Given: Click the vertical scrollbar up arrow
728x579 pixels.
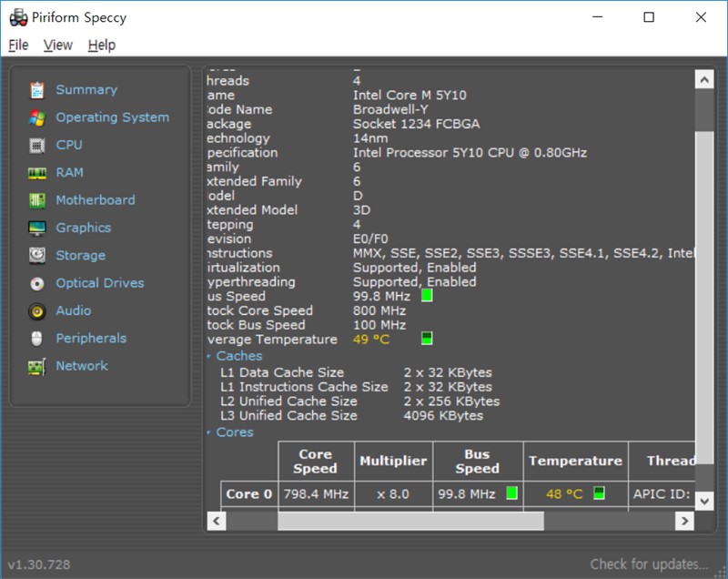Looking at the screenshot, I should click(703, 79).
